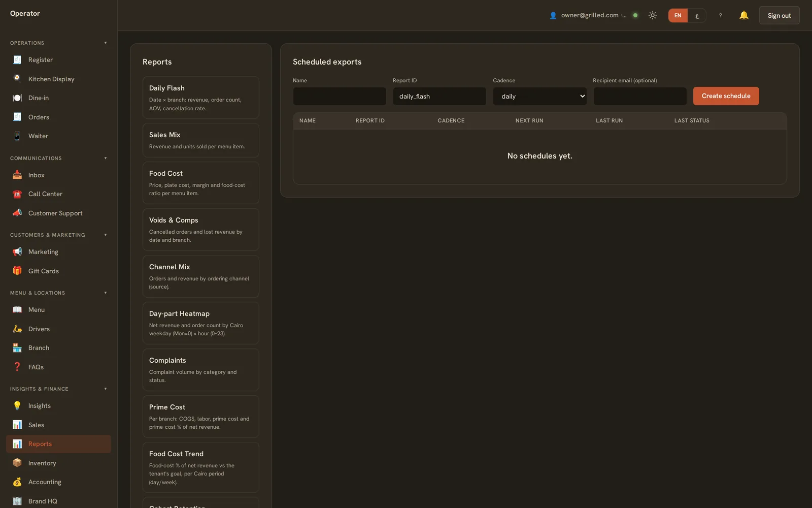
Task: Focus the schedule Name field
Action: pyautogui.click(x=340, y=96)
